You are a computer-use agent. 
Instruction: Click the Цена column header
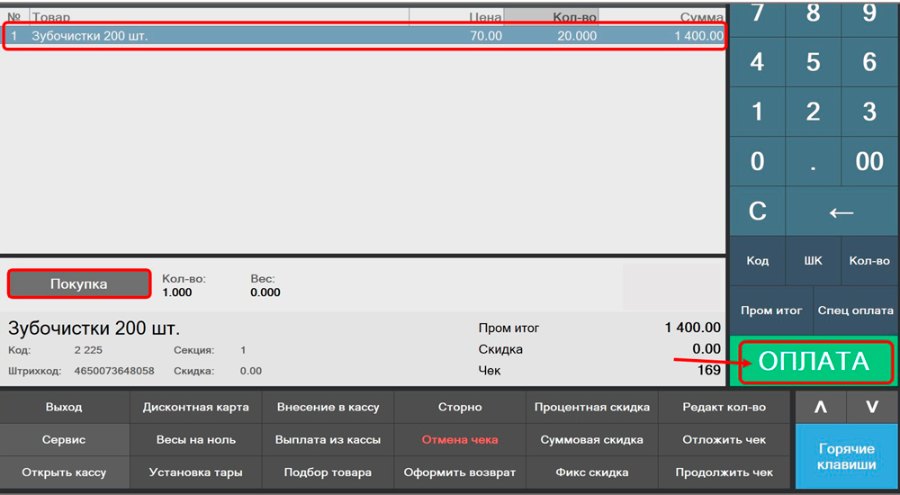pos(456,17)
